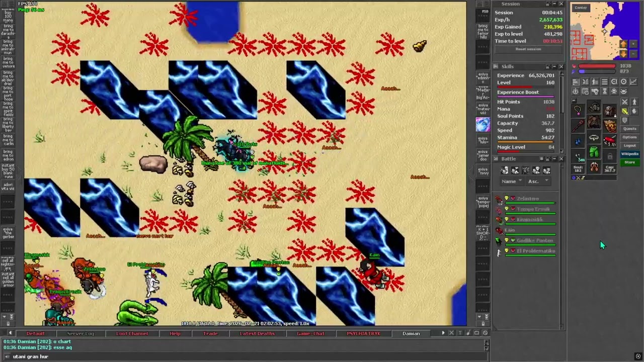Image resolution: width=644 pixels, height=362 pixels.
Task: Open the spider bestiary icon
Action: pyautogui.click(x=614, y=91)
